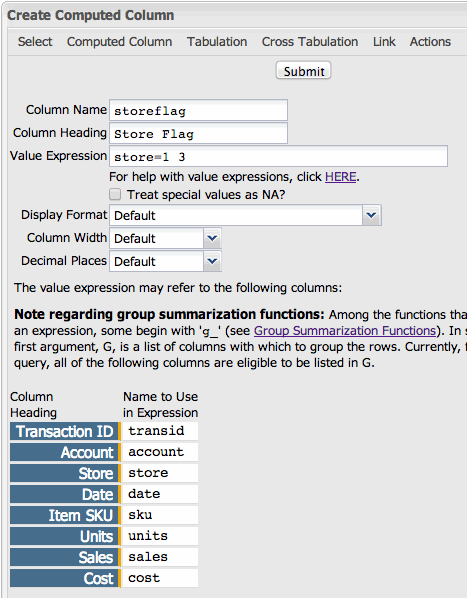
Task: Click the Store column heading cell
Action: tap(64, 473)
